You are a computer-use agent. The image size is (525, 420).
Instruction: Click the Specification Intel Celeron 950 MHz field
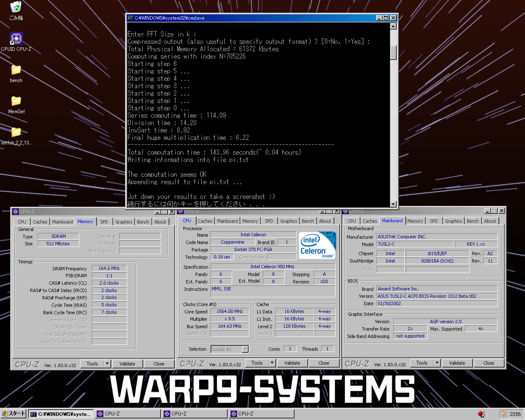(273, 267)
